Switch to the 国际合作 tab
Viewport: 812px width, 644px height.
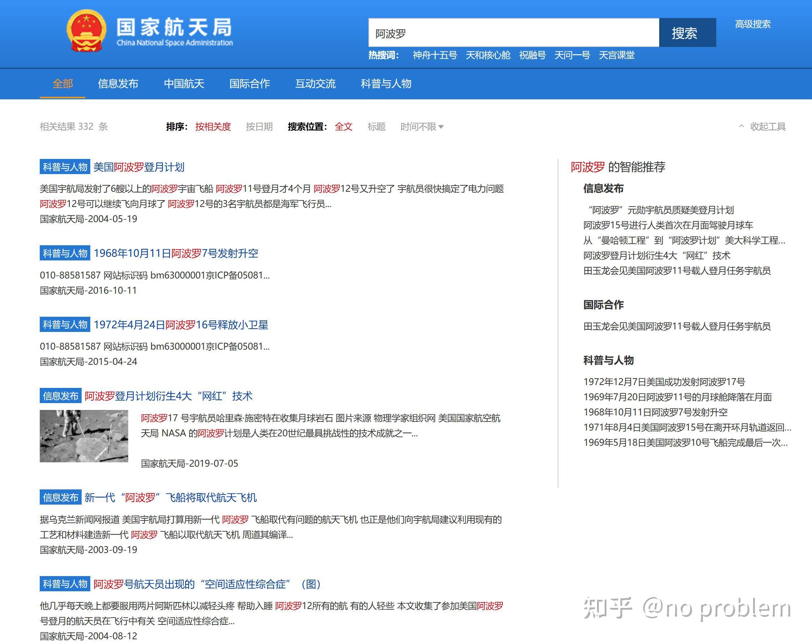click(x=249, y=83)
